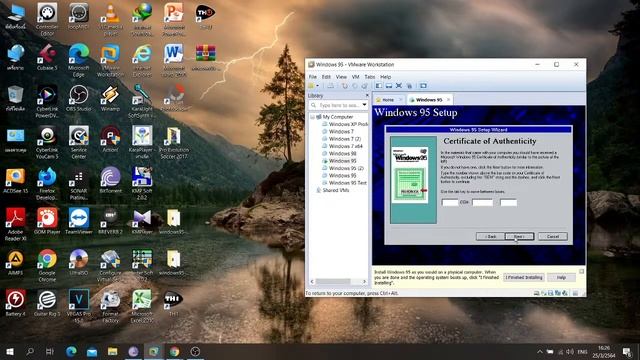Select the ACDSee 15 desktop icon

[x=16, y=180]
